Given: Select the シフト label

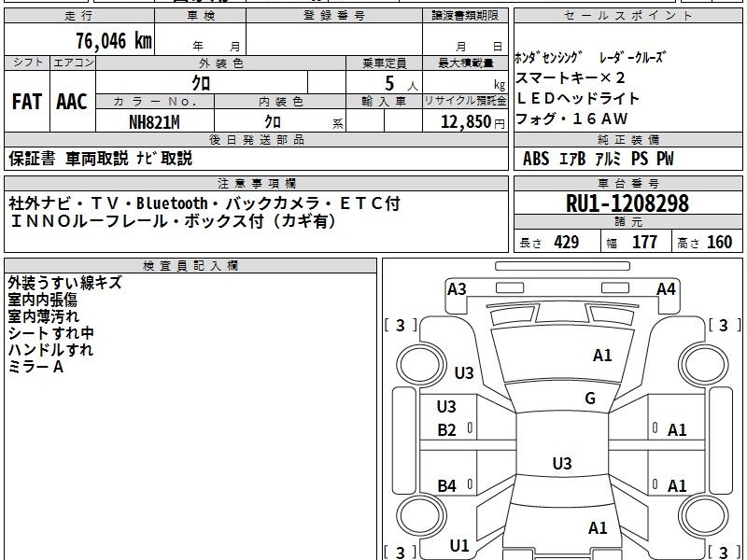Looking at the screenshot, I should click(27, 63).
